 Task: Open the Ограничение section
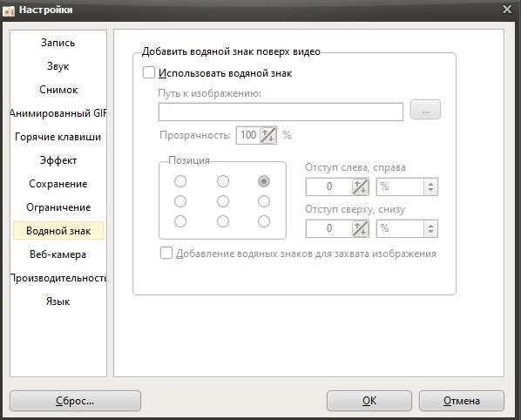tap(58, 207)
